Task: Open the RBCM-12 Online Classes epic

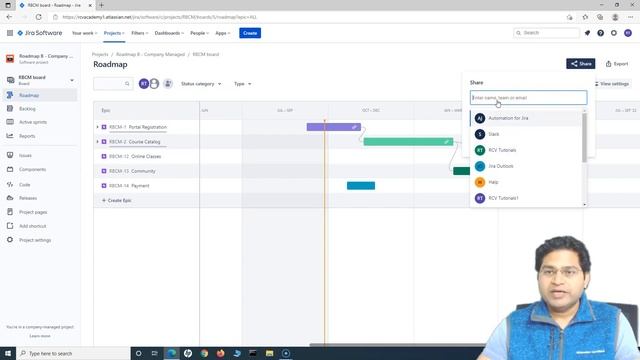Action: 135,156
